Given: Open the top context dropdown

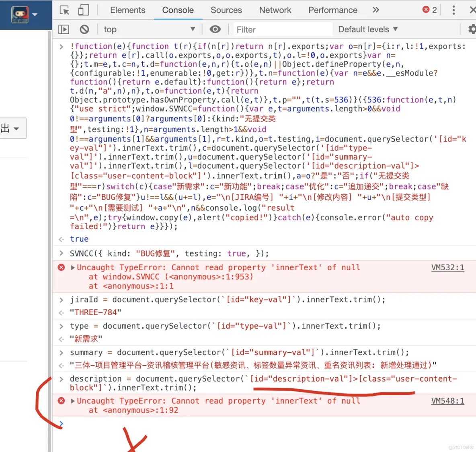Looking at the screenshot, I should point(149,29).
